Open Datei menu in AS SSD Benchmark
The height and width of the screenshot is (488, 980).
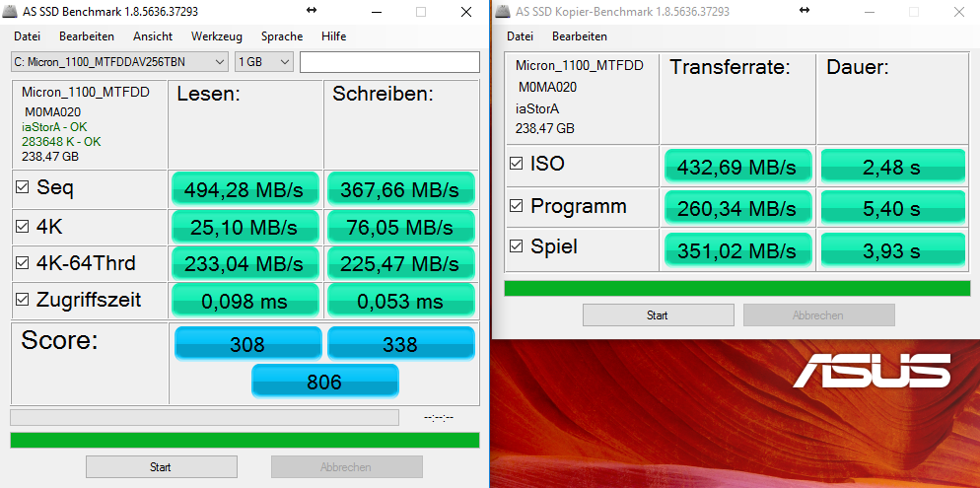pos(27,36)
